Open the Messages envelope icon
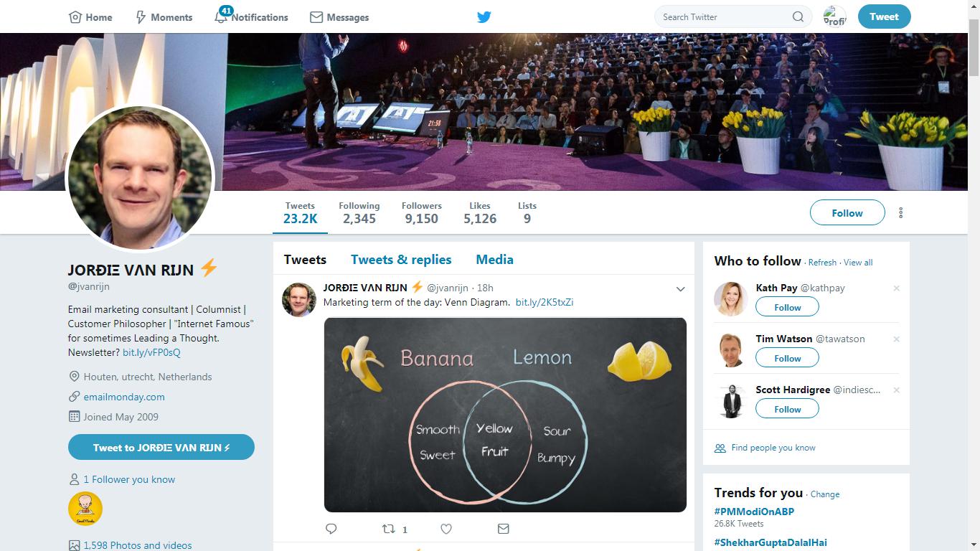Image resolution: width=980 pixels, height=551 pixels. pyautogui.click(x=316, y=17)
